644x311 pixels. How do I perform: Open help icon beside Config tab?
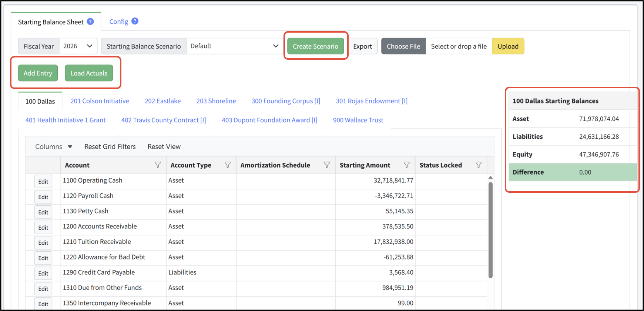coord(135,21)
